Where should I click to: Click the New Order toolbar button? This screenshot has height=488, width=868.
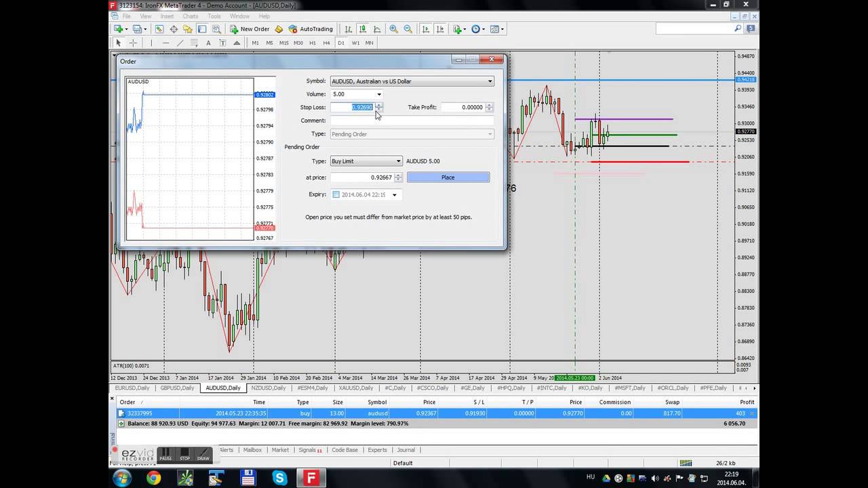pos(250,29)
